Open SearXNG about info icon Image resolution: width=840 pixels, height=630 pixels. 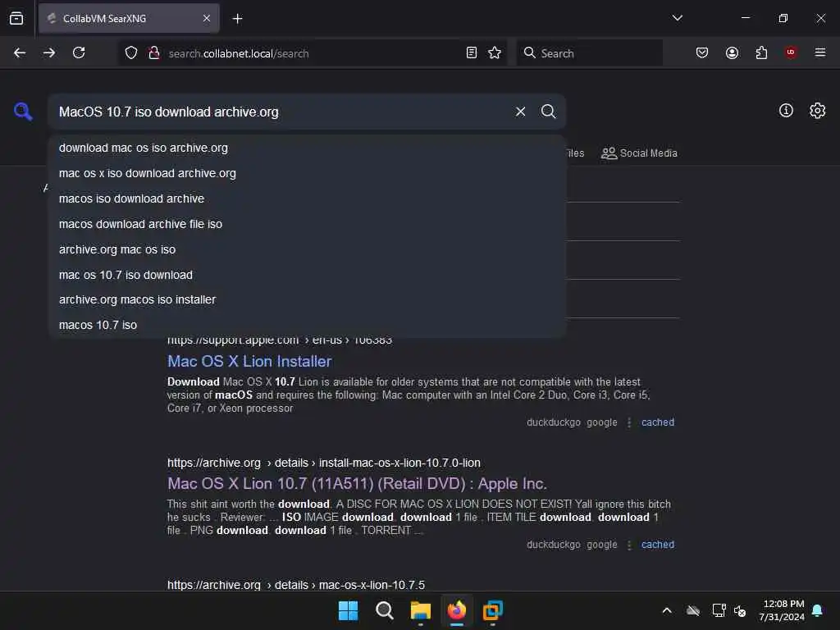[x=786, y=111]
